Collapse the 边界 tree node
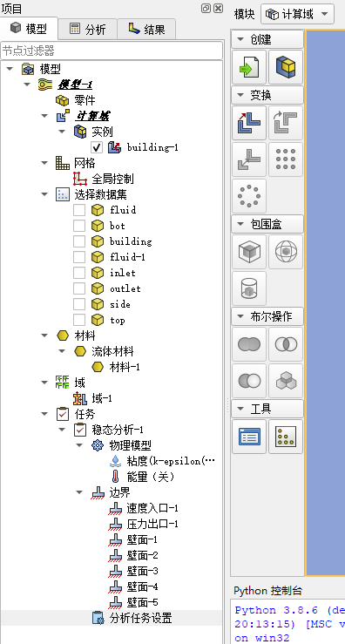The width and height of the screenshot is (345, 644). pyautogui.click(x=79, y=492)
